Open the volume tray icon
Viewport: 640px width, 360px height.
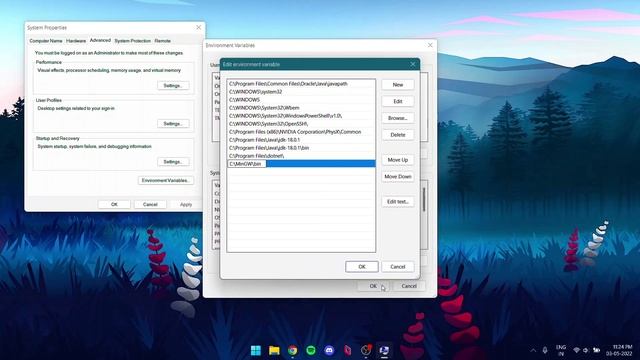pos(586,350)
